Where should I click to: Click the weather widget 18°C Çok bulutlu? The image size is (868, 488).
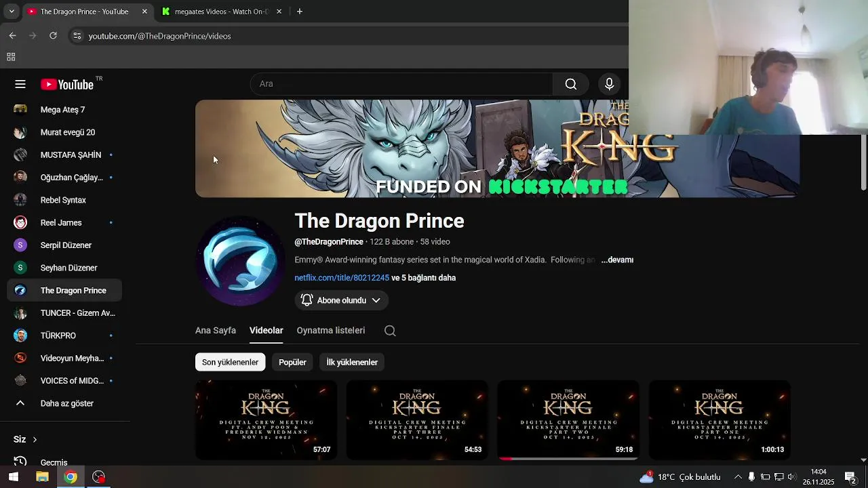tap(680, 477)
